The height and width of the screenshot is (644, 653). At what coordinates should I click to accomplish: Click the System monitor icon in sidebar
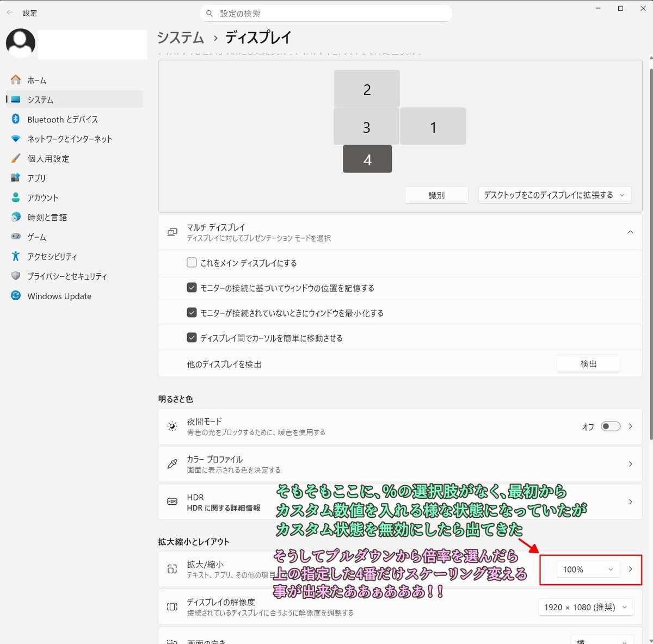pos(16,100)
